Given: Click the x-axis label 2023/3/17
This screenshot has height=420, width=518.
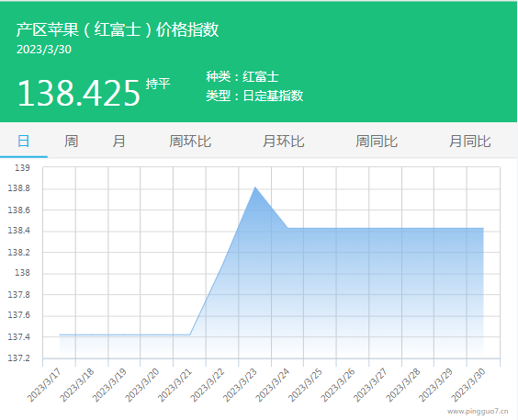Looking at the screenshot, I should pos(44,385).
